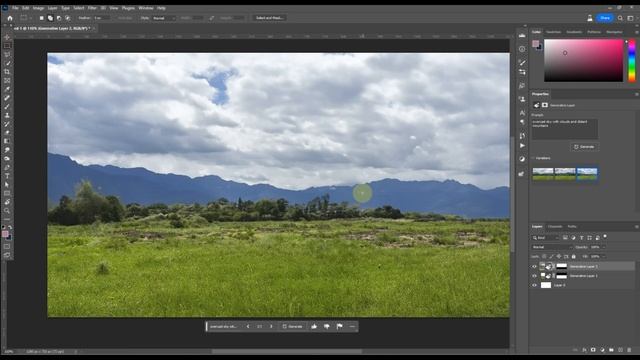640x360 pixels.
Task: Choose Subtract from selection mode icon
Action: tap(59, 18)
